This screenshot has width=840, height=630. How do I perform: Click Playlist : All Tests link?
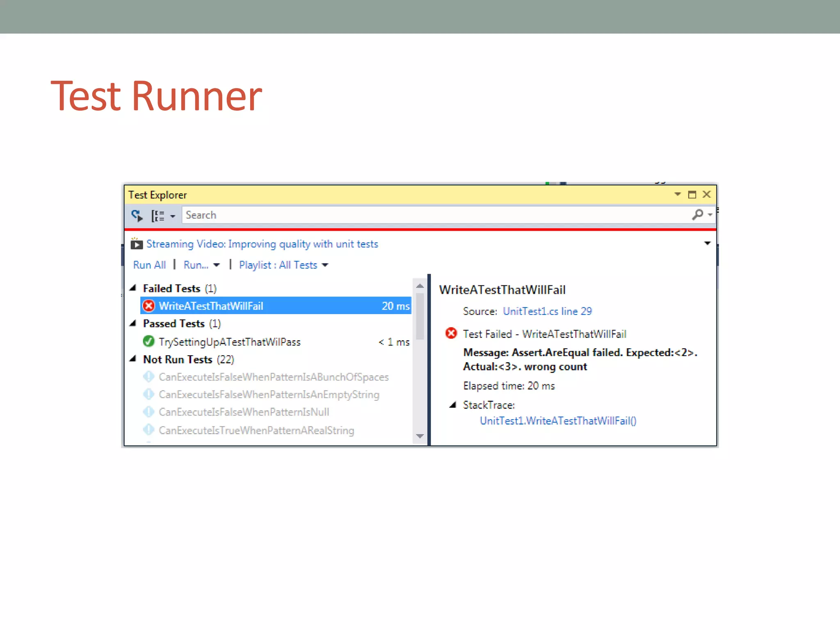pos(278,265)
